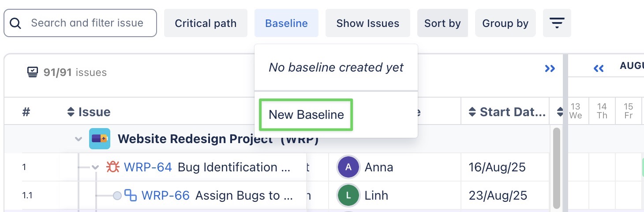Click the Baseline menu button
The width and height of the screenshot is (644, 212).
286,23
